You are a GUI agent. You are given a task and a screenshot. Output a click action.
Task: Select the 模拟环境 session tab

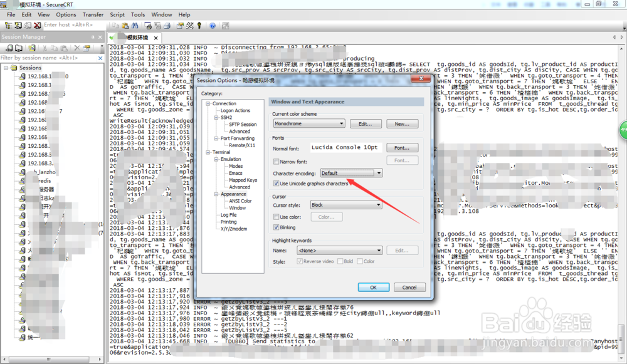pyautogui.click(x=135, y=38)
